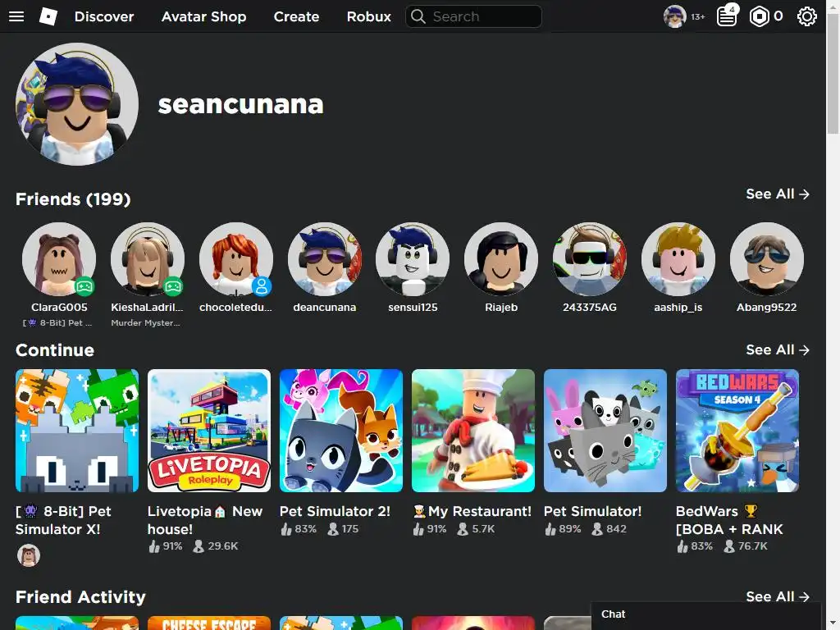Screen dimensions: 840x630
Task: Click KieshaLadril's in-game status badge
Action: [173, 286]
